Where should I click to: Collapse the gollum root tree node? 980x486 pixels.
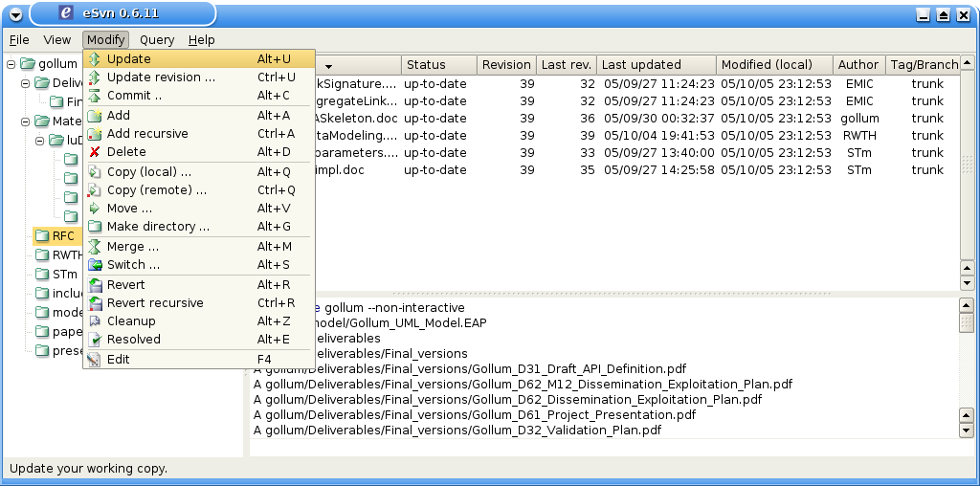[x=11, y=64]
